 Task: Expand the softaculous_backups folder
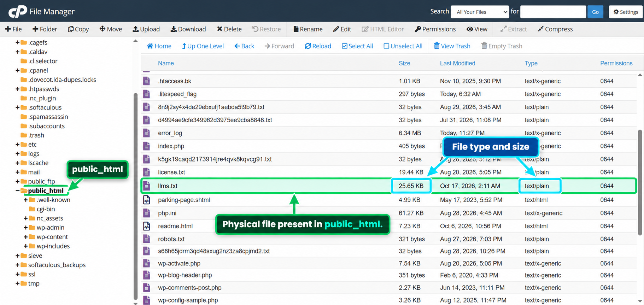pyautogui.click(x=17, y=265)
